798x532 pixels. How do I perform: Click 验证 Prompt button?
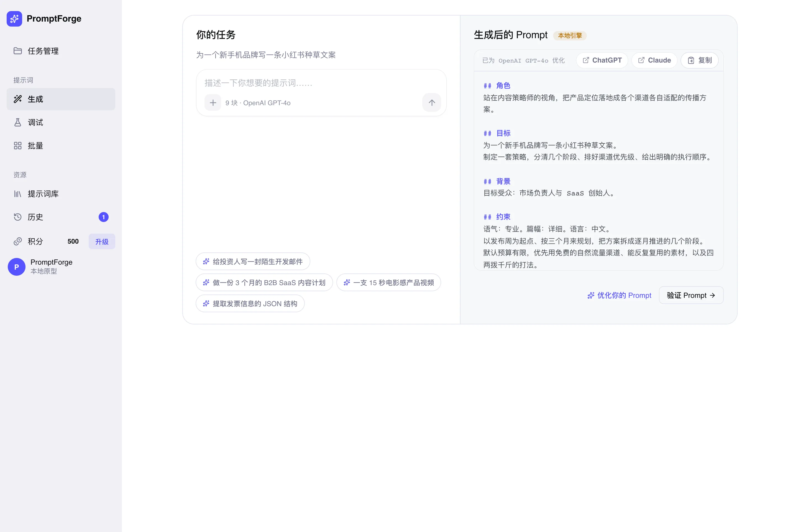coord(691,296)
